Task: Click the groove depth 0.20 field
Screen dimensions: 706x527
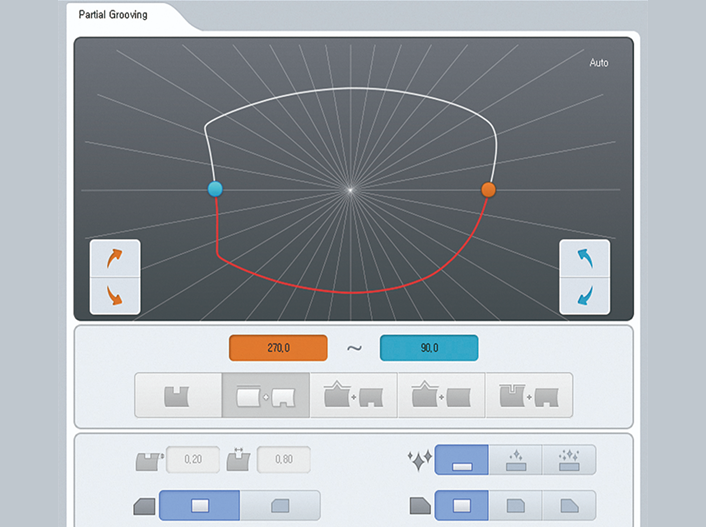Action: pyautogui.click(x=193, y=459)
